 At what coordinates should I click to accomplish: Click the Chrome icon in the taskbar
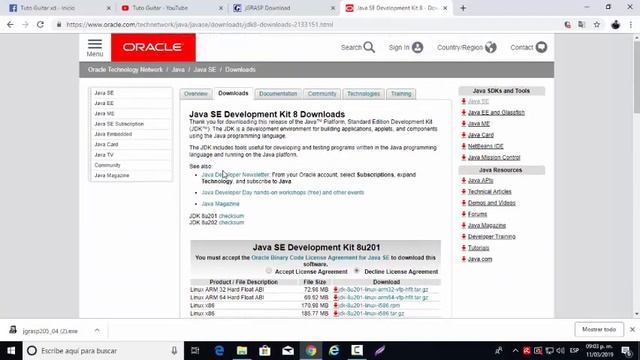(311, 351)
